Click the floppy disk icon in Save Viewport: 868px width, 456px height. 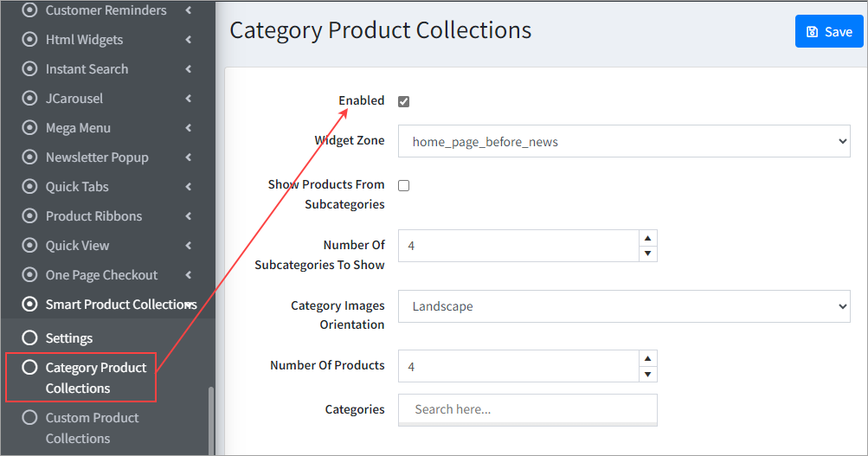tap(812, 32)
